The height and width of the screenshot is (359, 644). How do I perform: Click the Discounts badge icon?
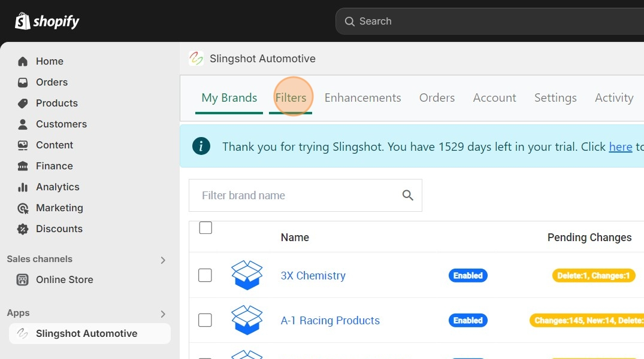pyautogui.click(x=23, y=229)
